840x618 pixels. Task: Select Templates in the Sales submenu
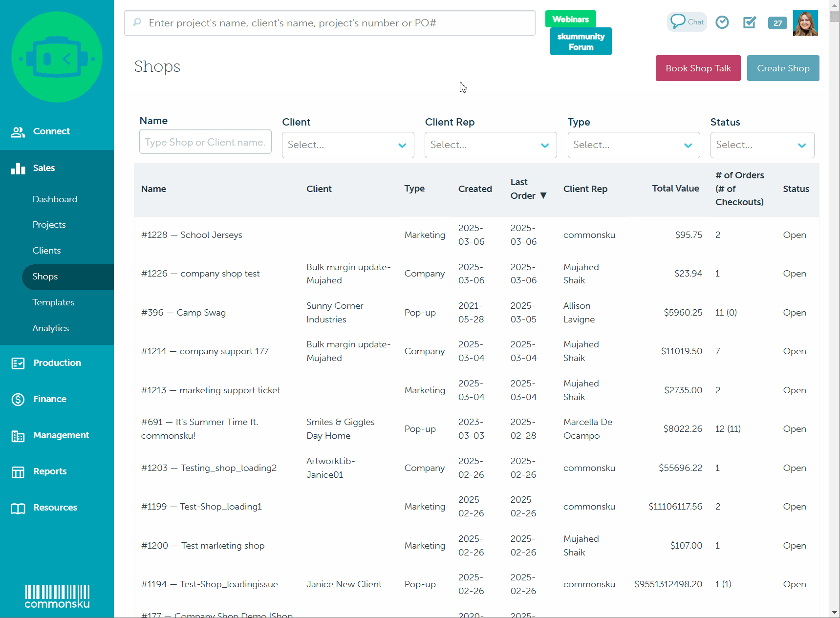[x=53, y=302]
